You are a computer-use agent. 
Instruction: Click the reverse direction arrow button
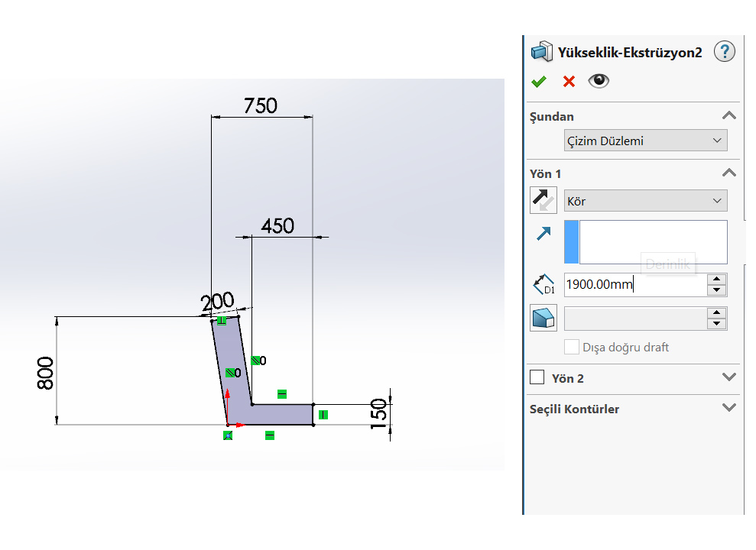click(543, 200)
